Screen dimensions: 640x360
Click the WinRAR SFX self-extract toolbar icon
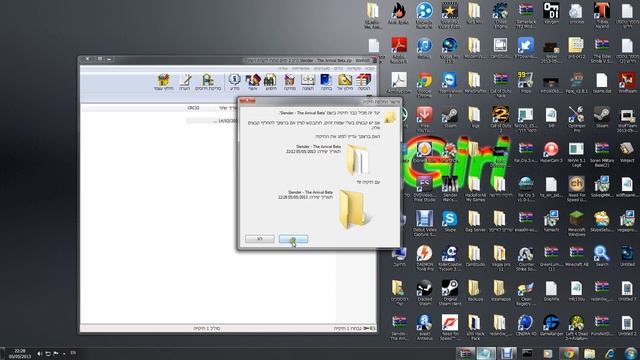point(164,82)
